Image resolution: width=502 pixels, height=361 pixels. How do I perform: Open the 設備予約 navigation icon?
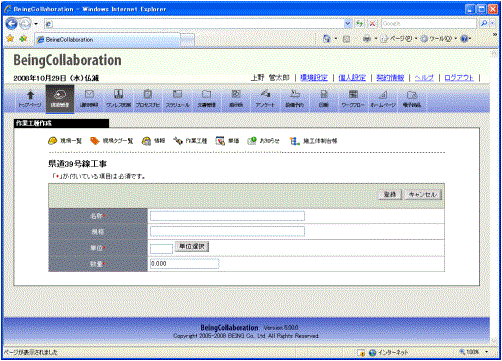click(295, 99)
